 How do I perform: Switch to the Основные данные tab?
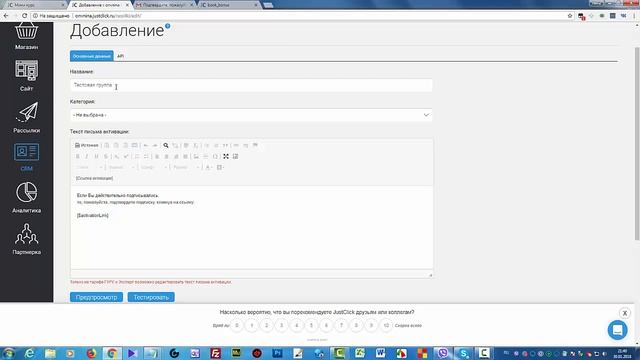[x=91, y=56]
